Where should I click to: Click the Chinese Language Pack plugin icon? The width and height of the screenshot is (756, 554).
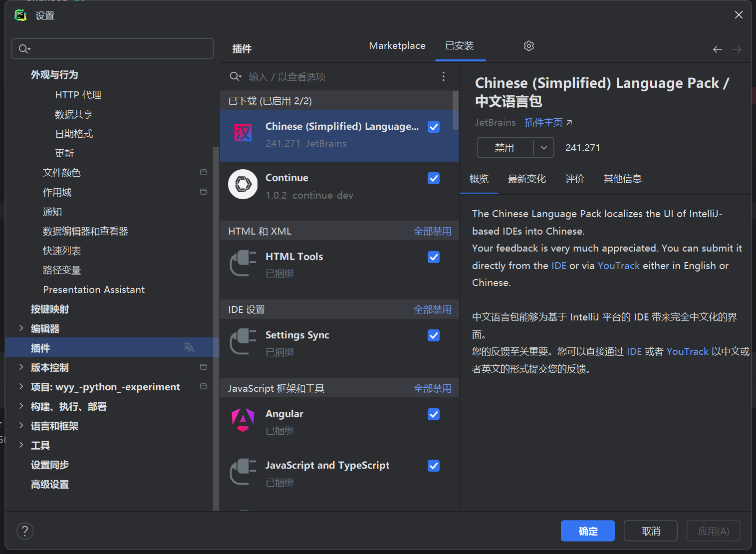click(x=243, y=133)
